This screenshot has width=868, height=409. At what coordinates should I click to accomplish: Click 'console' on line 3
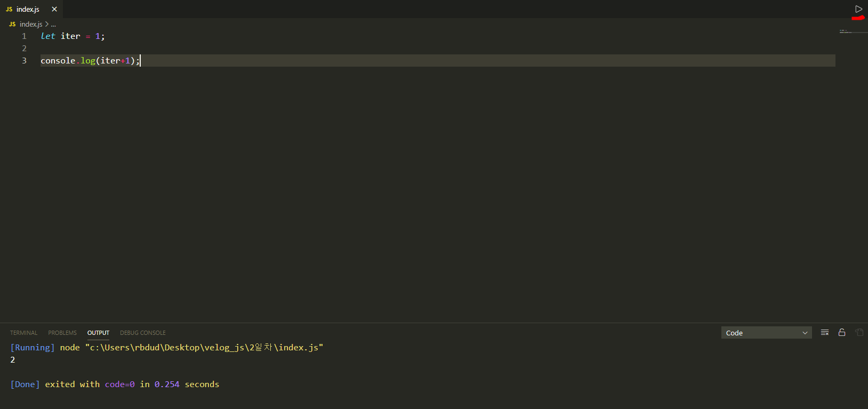pyautogui.click(x=58, y=61)
